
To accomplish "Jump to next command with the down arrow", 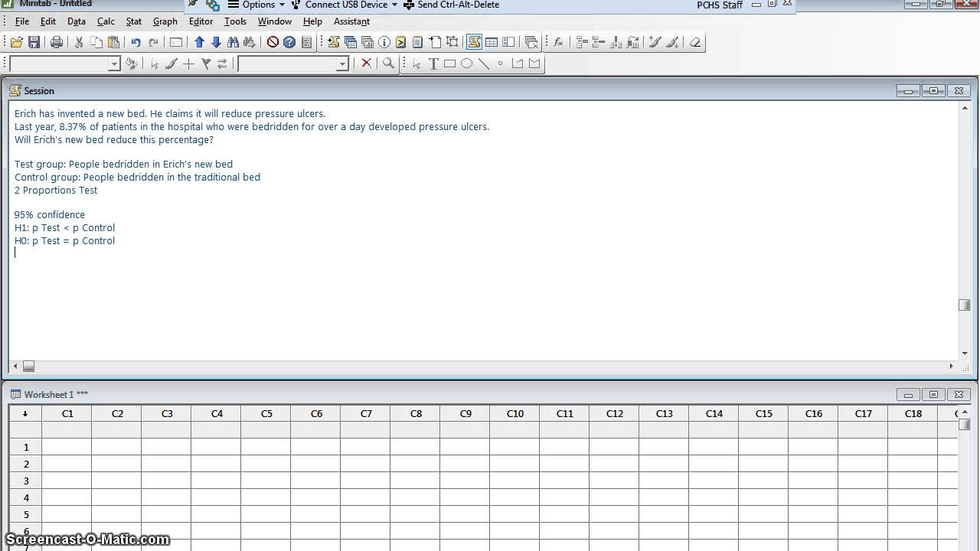I will tap(216, 43).
